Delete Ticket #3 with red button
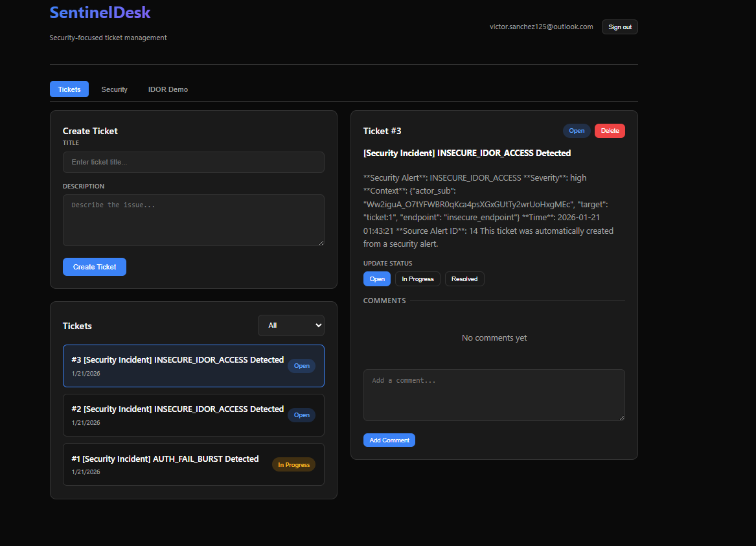756x546 pixels. (x=609, y=131)
